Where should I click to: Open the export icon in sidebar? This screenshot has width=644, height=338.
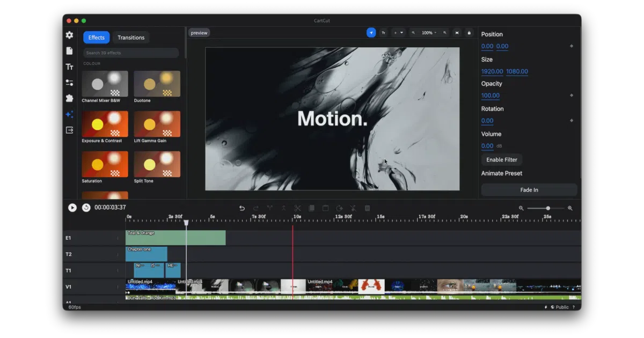tap(69, 130)
